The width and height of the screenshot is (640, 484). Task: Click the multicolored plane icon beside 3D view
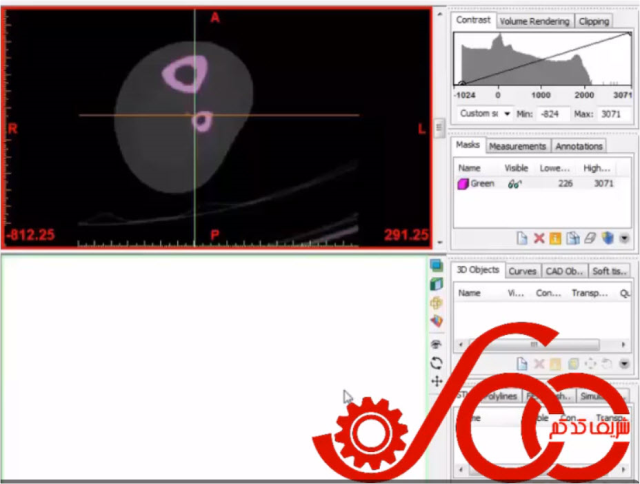pos(436,321)
